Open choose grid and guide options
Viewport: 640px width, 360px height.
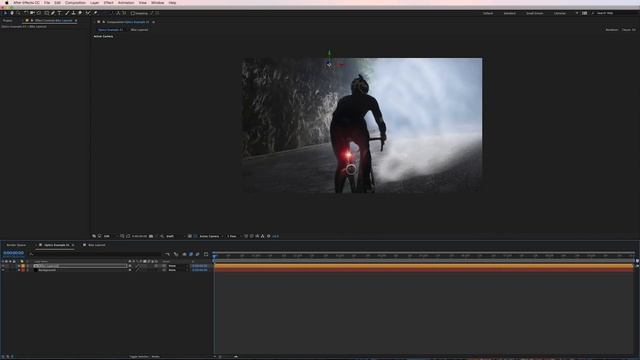pos(122,236)
